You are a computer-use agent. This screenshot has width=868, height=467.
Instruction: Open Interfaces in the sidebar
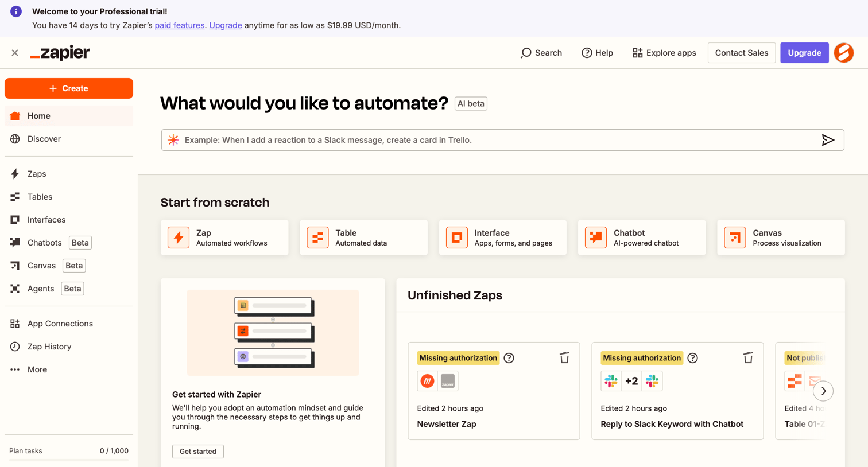tap(69, 220)
